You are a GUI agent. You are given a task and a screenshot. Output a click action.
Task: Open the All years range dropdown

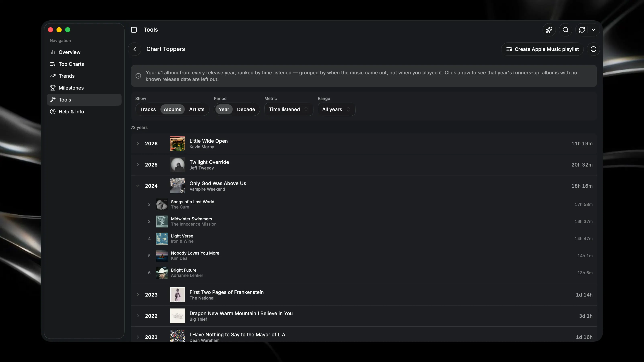click(x=336, y=109)
